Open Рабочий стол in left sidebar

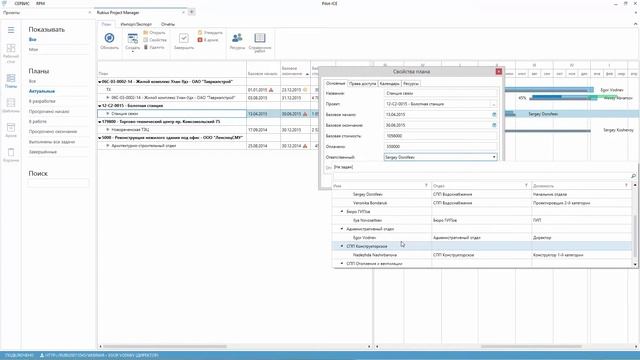tap(11, 53)
